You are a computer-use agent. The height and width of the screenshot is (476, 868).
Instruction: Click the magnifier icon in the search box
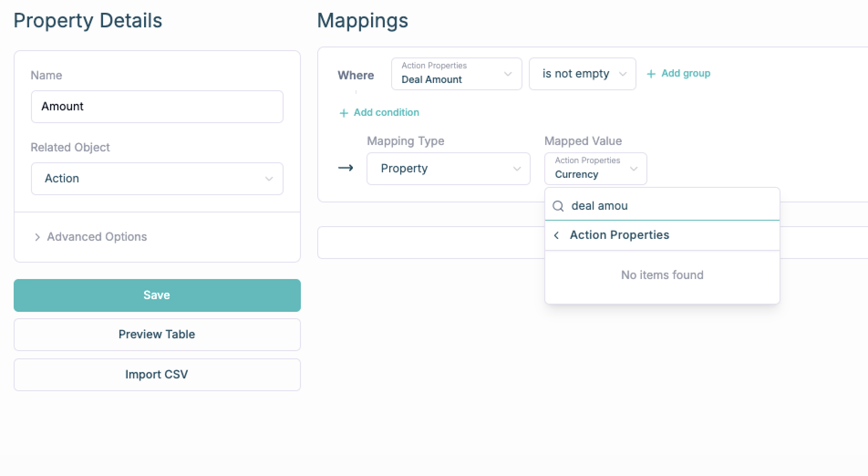(558, 206)
